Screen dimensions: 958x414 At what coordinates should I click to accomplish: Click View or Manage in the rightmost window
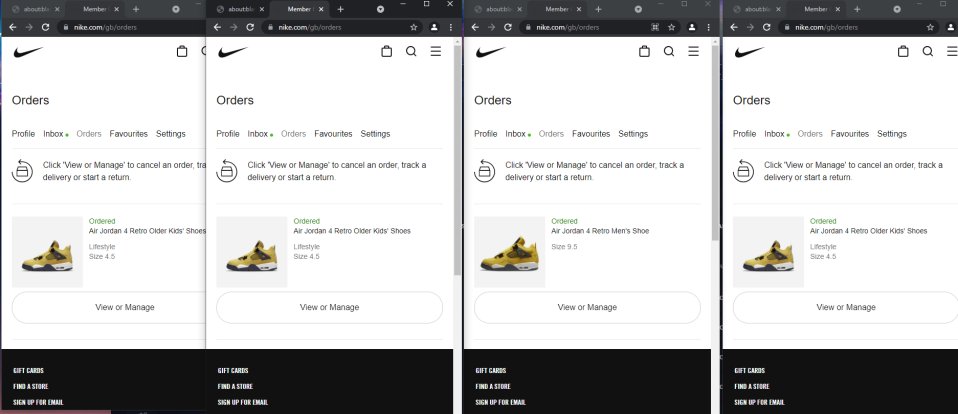pos(846,307)
